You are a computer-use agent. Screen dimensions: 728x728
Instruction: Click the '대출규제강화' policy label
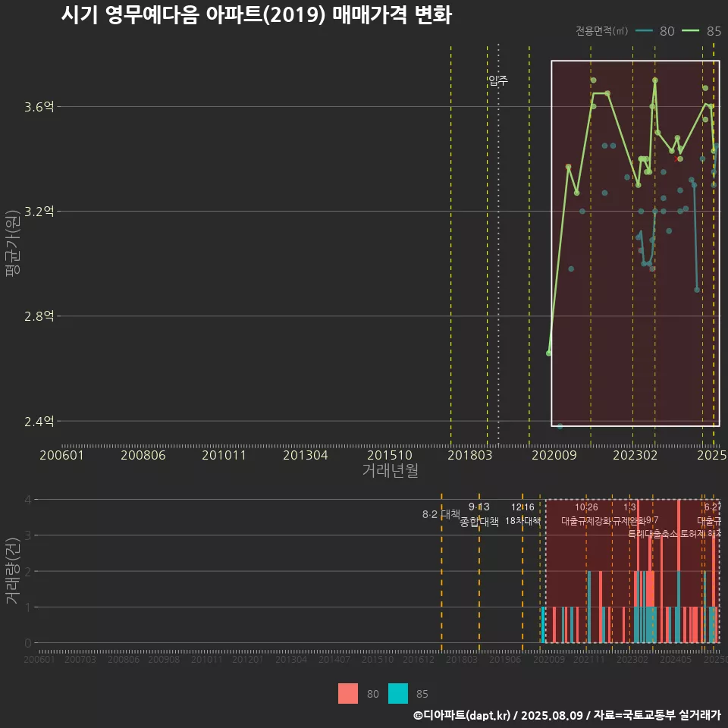pyautogui.click(x=586, y=521)
